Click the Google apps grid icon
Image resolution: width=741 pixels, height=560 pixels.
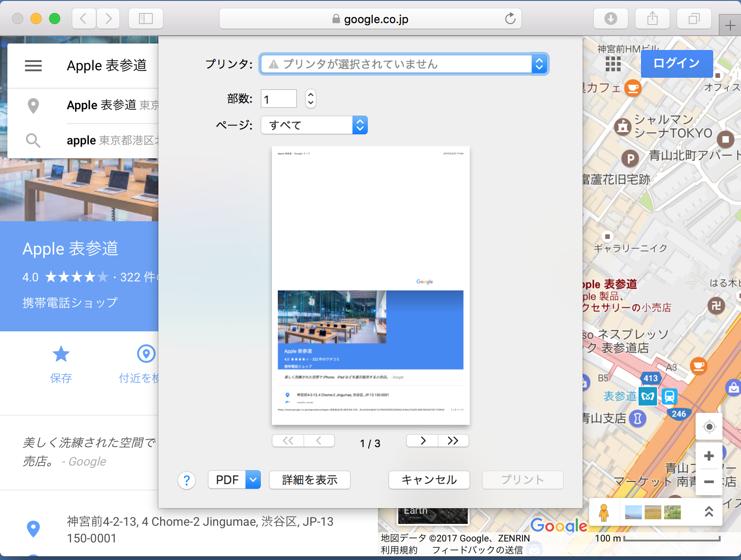pyautogui.click(x=613, y=64)
